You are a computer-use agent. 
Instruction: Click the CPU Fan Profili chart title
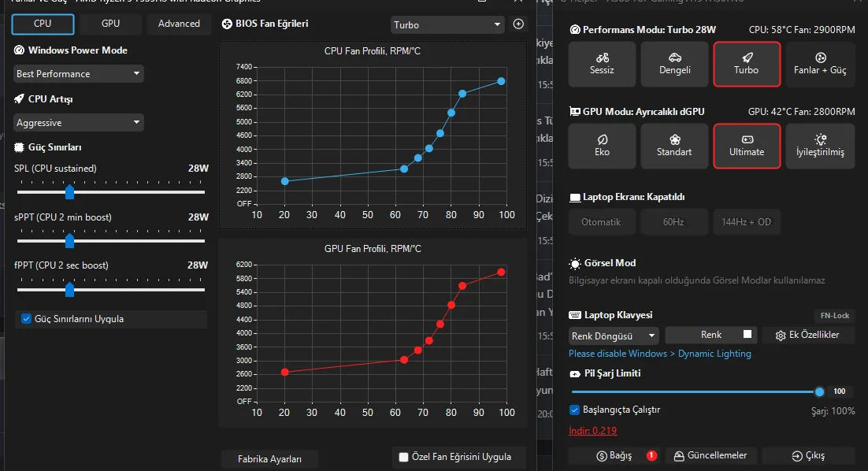[x=372, y=51]
